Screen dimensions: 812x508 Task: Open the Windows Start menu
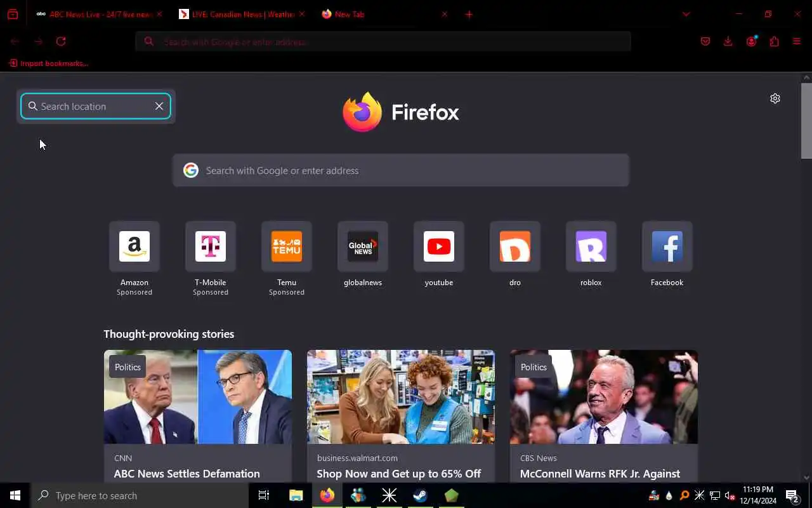15,495
